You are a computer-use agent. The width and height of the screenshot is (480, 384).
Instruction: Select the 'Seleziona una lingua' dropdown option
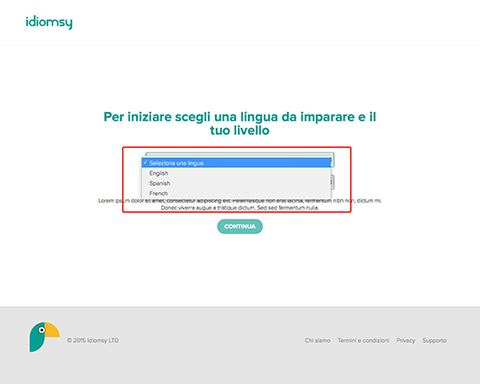click(x=236, y=163)
